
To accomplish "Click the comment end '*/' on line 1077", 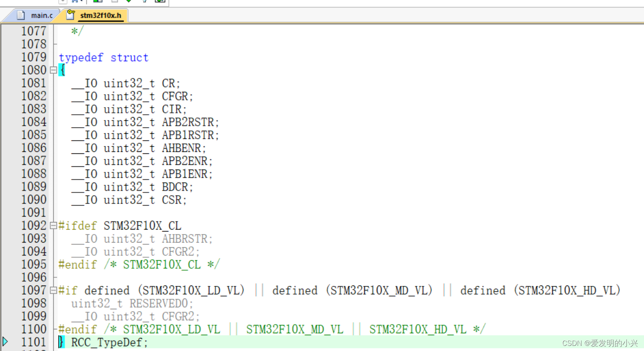I will point(77,31).
